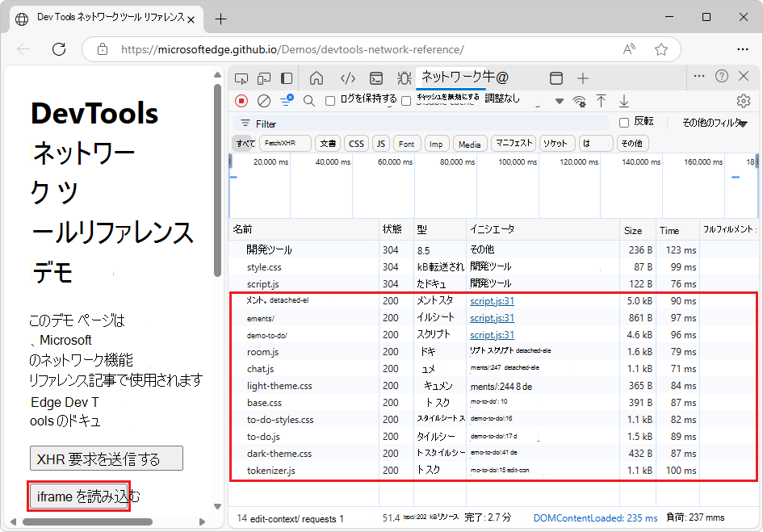Select the inspect element tool icon

click(241, 77)
